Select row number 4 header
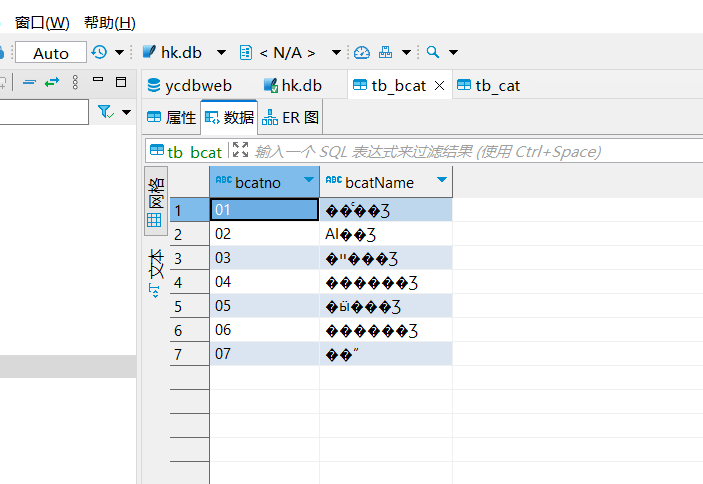Image resolution: width=703 pixels, height=484 pixels. [x=190, y=282]
